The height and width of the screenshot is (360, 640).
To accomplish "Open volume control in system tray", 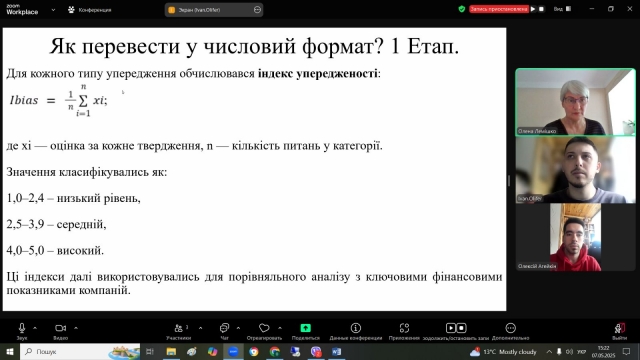I will [x=569, y=351].
